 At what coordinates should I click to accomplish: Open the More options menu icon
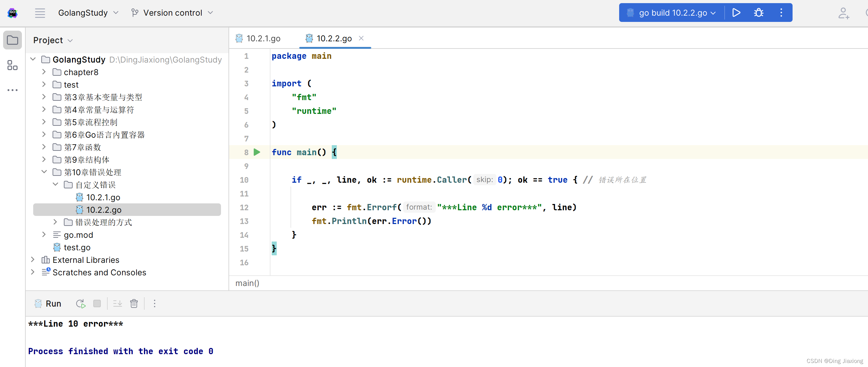point(781,12)
